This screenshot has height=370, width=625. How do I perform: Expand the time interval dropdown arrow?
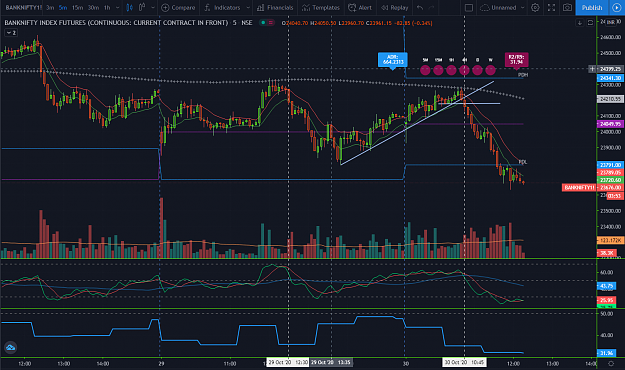(x=117, y=8)
